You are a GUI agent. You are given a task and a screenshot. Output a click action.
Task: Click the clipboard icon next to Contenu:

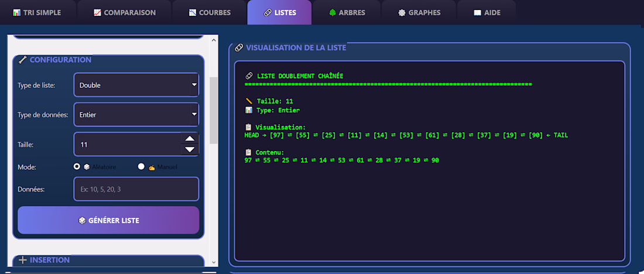(x=248, y=152)
